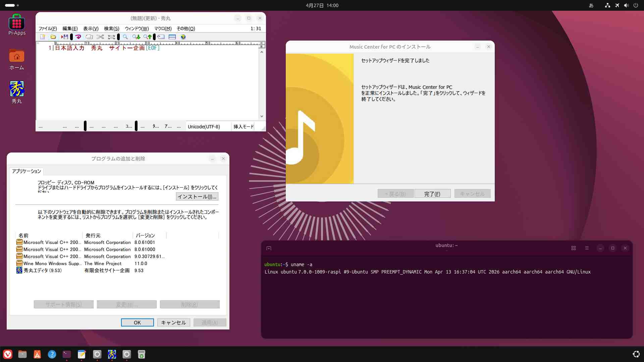The height and width of the screenshot is (362, 644).
Task: Click the 完了(F) button in installer
Action: [x=432, y=194]
